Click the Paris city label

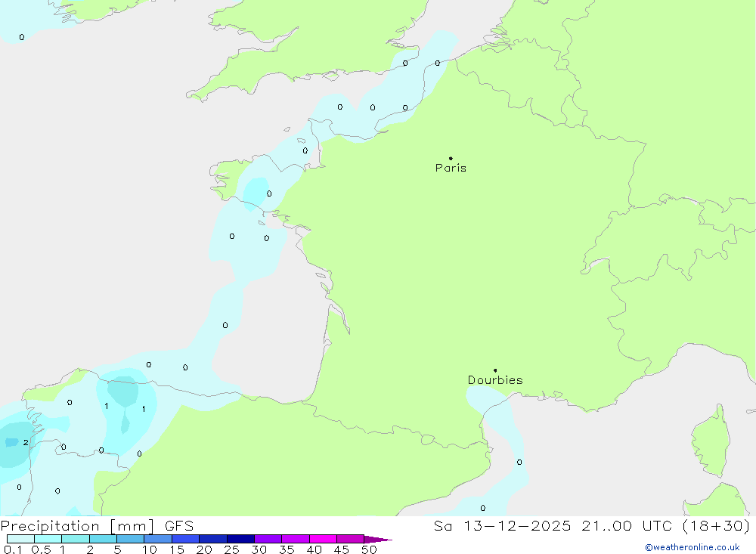click(x=451, y=168)
